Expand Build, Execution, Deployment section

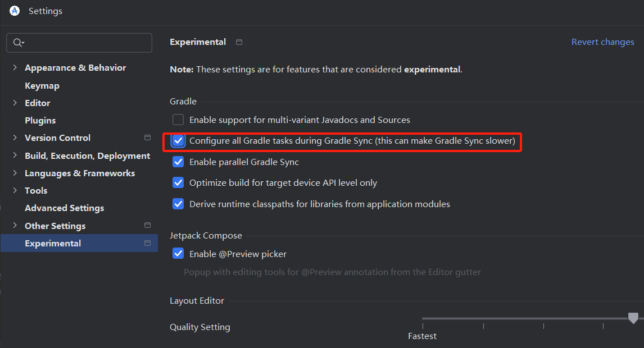pos(15,156)
